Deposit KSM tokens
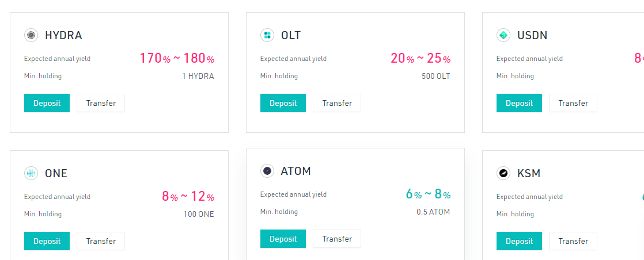The image size is (644, 260). pyautogui.click(x=519, y=241)
